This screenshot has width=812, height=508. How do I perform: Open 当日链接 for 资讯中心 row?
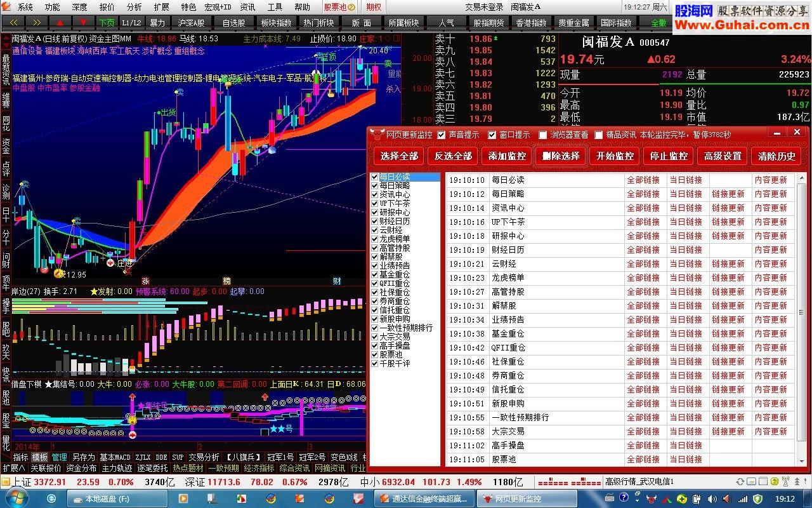click(686, 208)
